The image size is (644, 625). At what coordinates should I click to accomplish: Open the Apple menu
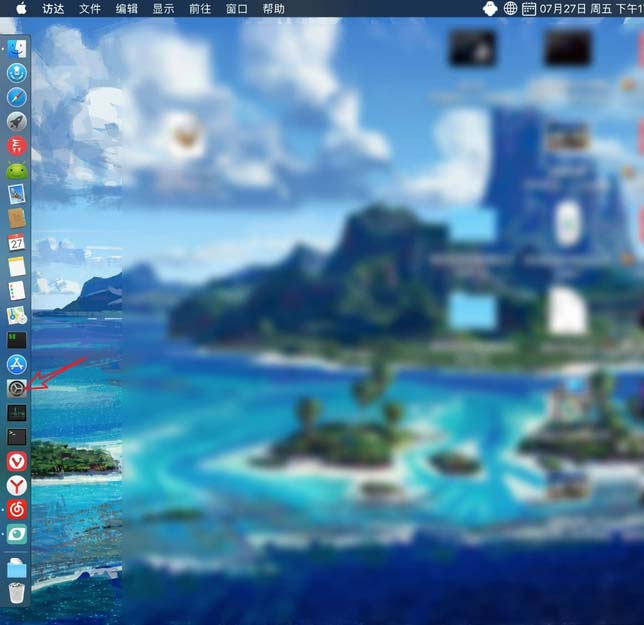tap(21, 8)
